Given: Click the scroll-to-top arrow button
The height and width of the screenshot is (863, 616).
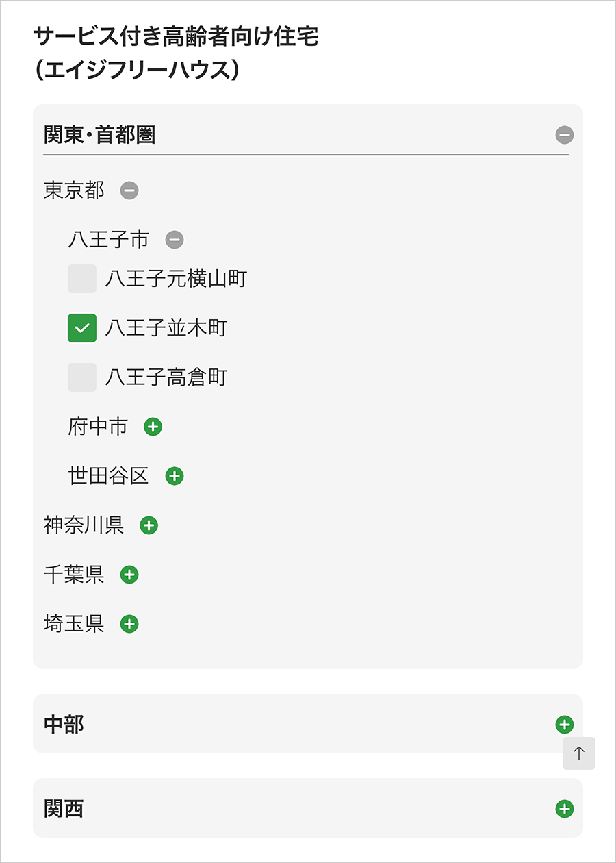Looking at the screenshot, I should click(579, 753).
